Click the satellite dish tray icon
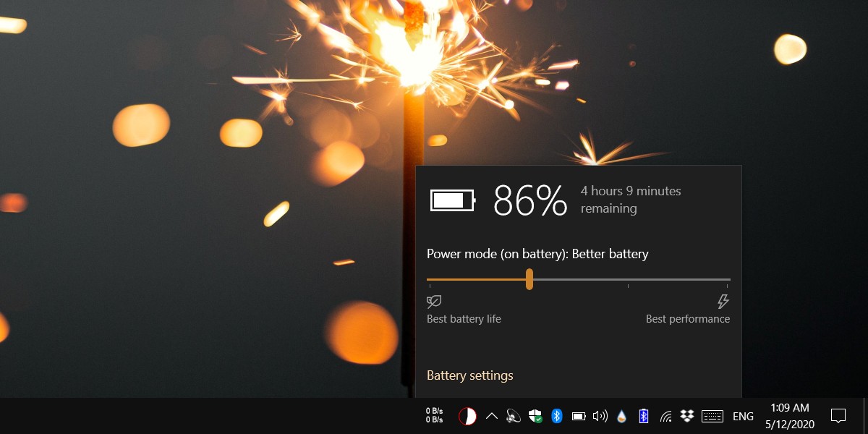 tap(514, 416)
